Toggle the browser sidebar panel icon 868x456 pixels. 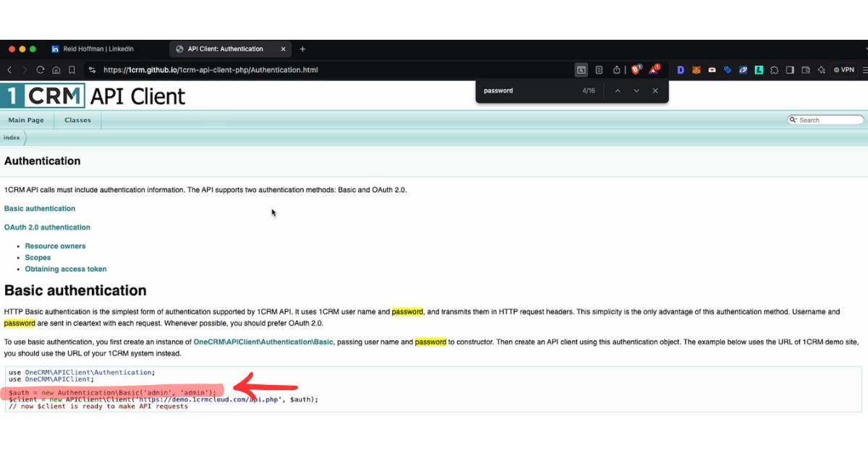[x=790, y=70]
